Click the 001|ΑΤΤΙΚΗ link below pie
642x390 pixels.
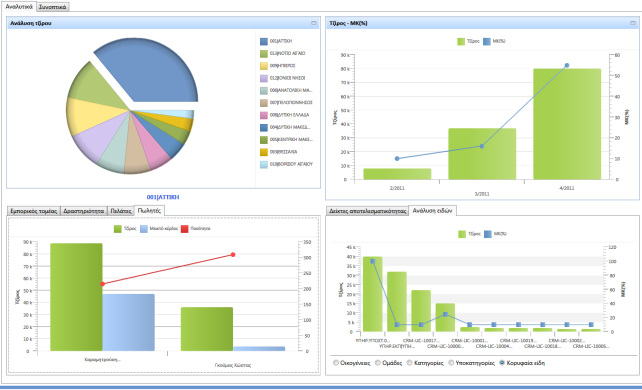point(163,197)
